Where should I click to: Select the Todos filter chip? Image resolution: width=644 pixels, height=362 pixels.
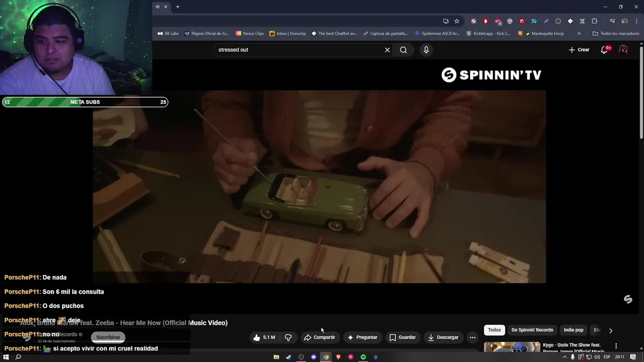(495, 330)
